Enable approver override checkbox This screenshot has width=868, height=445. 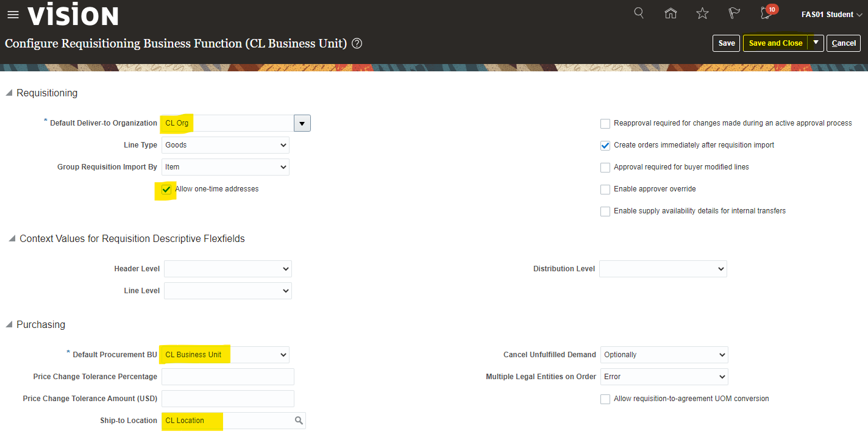point(605,190)
